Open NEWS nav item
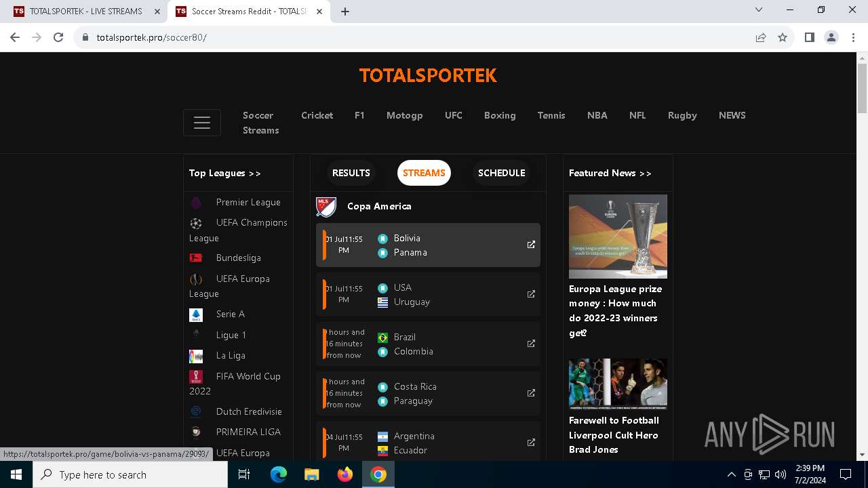The image size is (868, 488). (732, 115)
